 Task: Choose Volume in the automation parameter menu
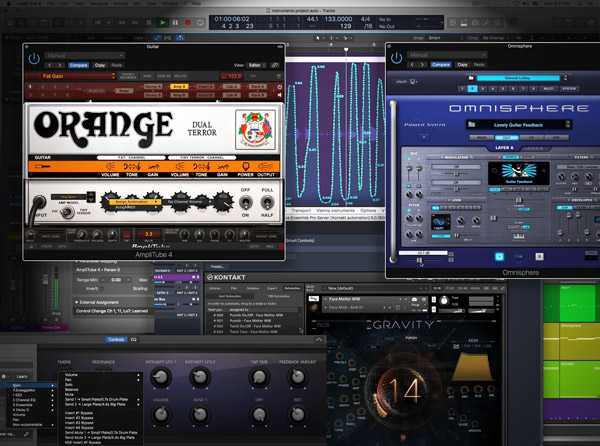[71, 375]
